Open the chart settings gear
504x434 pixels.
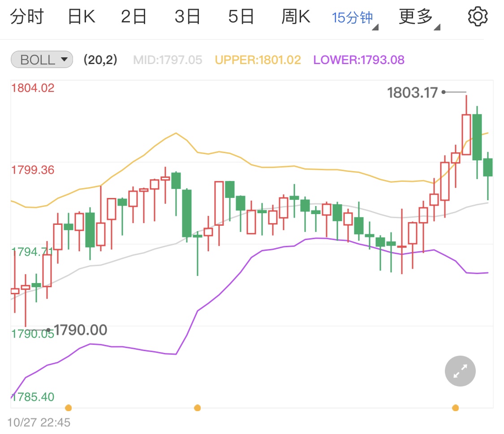478,17
